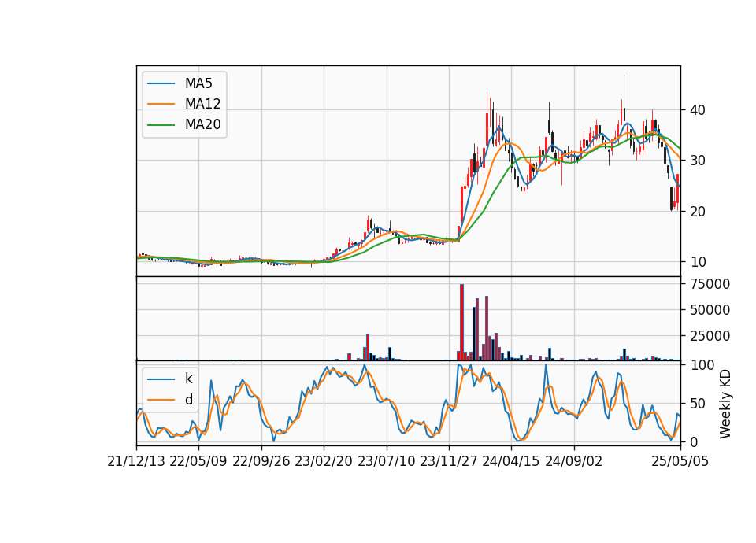
Task: Click the price axis label 10
Action: [698, 262]
